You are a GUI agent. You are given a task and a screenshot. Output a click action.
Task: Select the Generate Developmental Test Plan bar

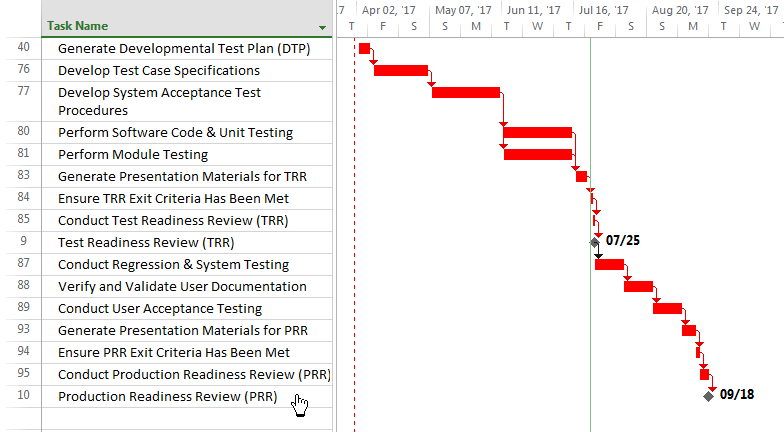pyautogui.click(x=364, y=48)
